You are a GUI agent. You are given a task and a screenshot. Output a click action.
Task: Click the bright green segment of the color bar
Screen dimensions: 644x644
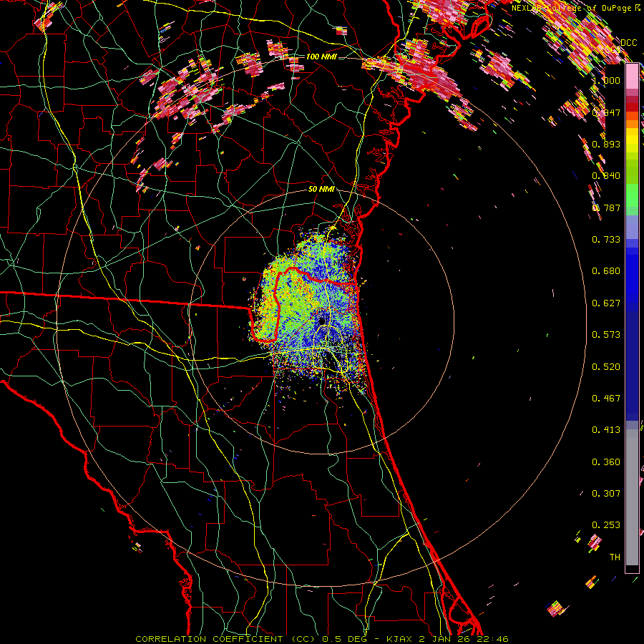tap(632, 195)
